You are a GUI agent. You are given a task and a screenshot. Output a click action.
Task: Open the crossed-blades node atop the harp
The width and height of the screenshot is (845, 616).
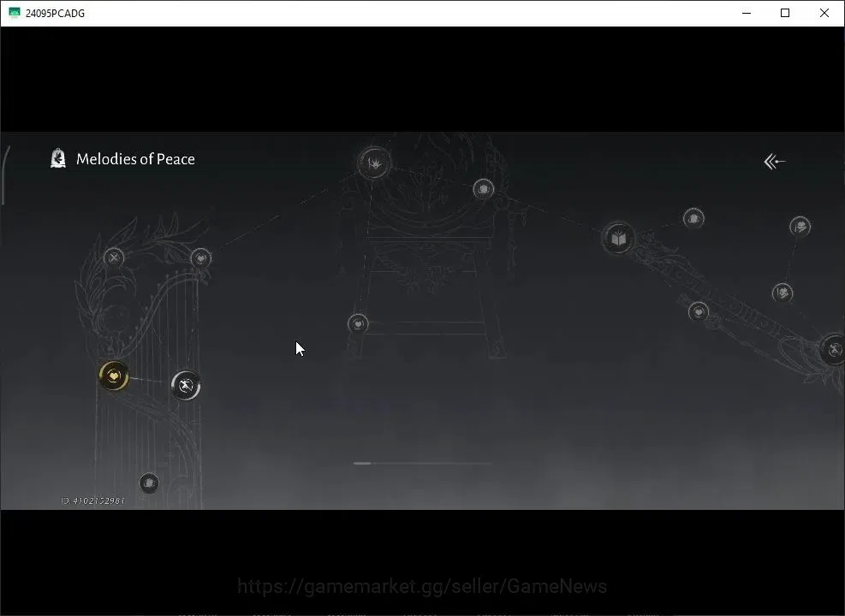pos(114,258)
